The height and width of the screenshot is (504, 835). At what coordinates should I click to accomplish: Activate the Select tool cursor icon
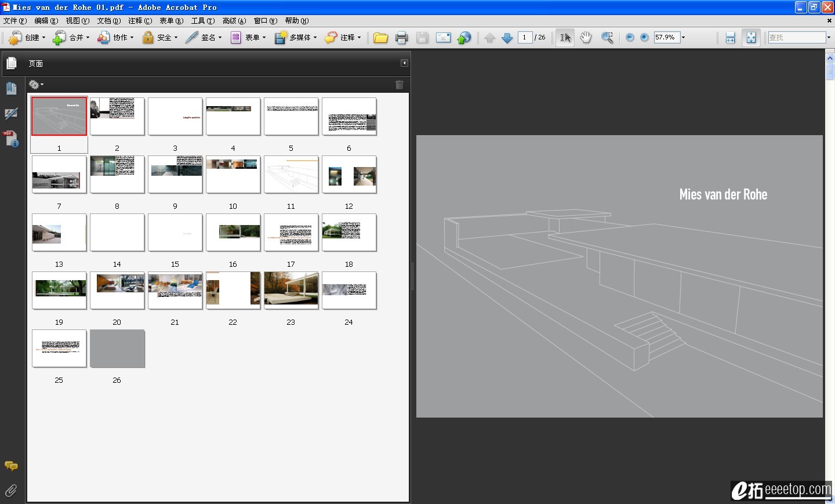coord(565,38)
